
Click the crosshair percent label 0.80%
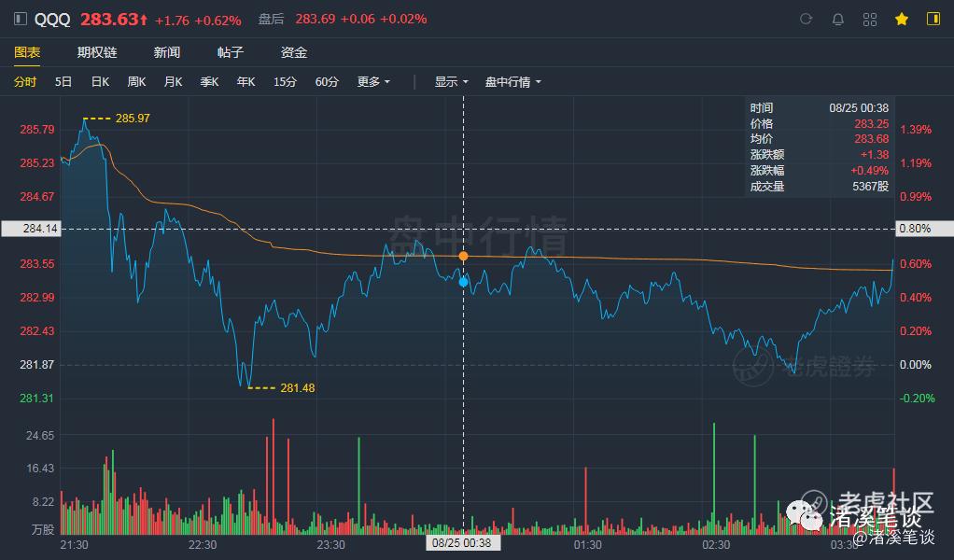pos(924,229)
